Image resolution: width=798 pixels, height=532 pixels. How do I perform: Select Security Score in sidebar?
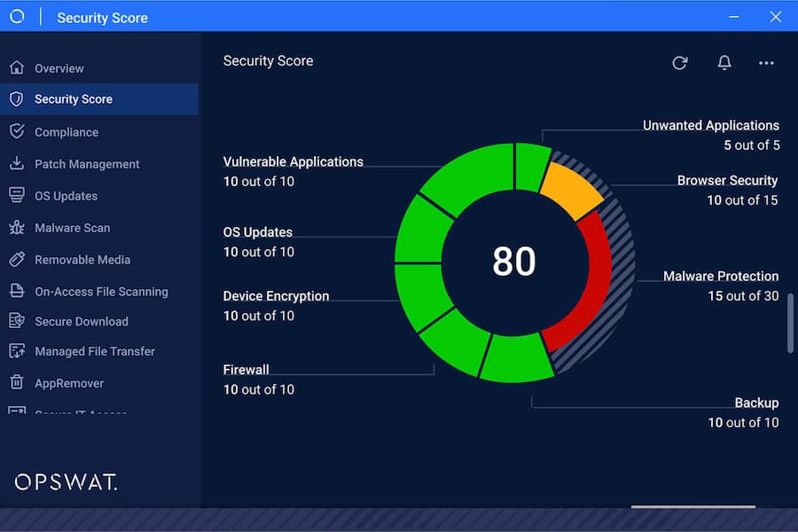pos(73,99)
